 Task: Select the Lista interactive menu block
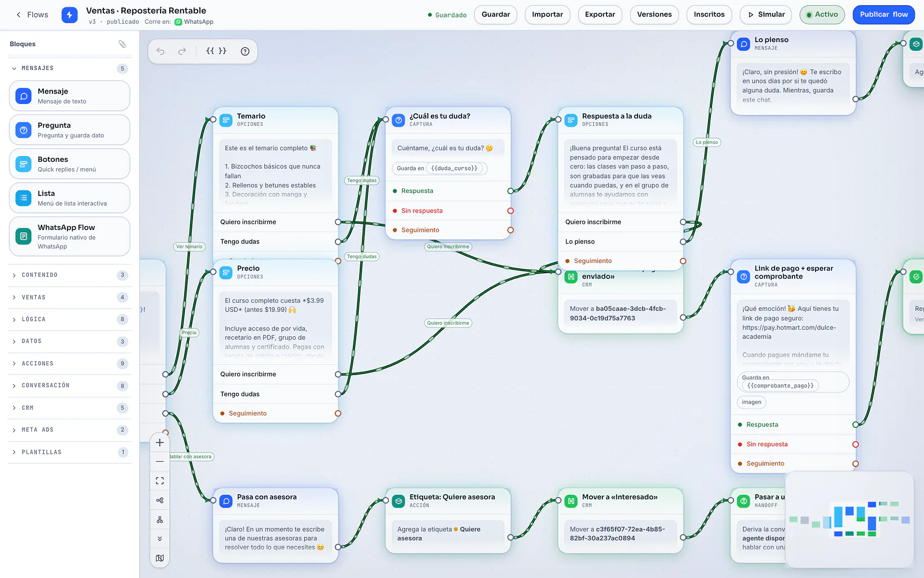point(69,198)
